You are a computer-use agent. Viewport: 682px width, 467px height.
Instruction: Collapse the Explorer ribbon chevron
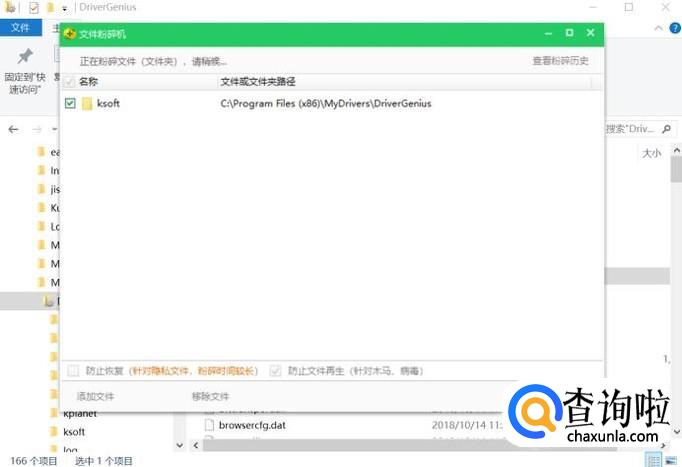tap(659, 28)
